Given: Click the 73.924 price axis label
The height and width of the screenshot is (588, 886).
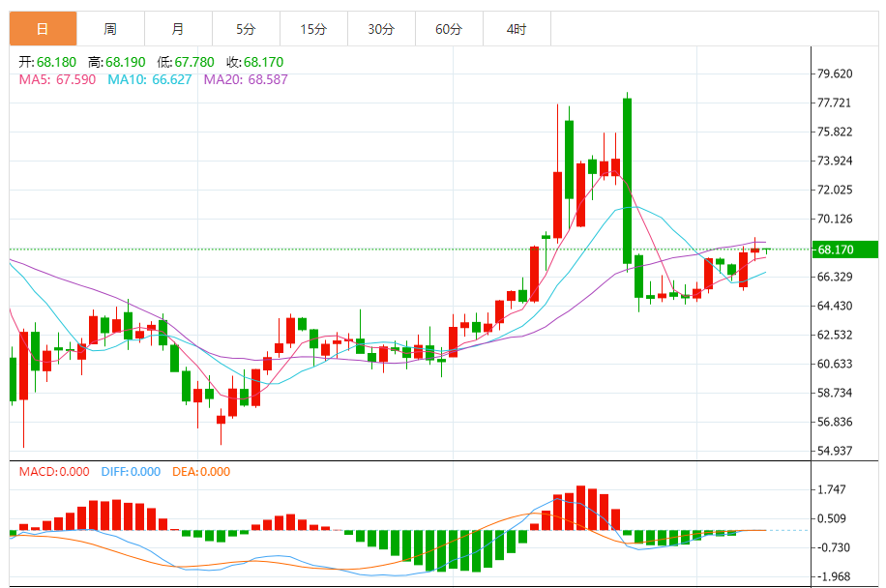Looking at the screenshot, I should point(835,161).
